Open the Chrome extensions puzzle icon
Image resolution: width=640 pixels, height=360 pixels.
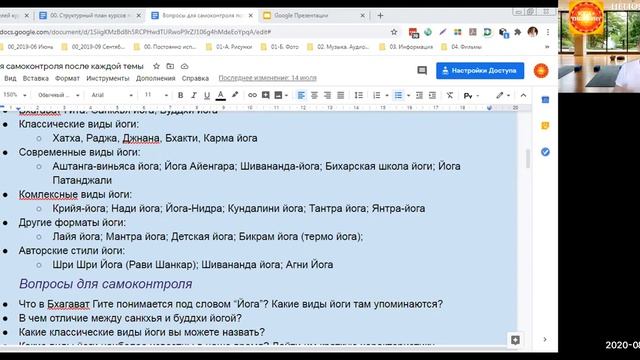click(518, 32)
